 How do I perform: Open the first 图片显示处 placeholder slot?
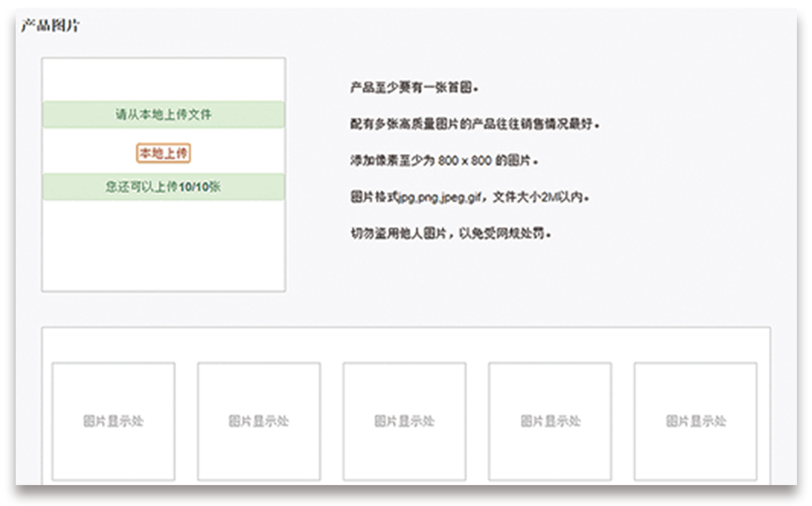pyautogui.click(x=114, y=422)
